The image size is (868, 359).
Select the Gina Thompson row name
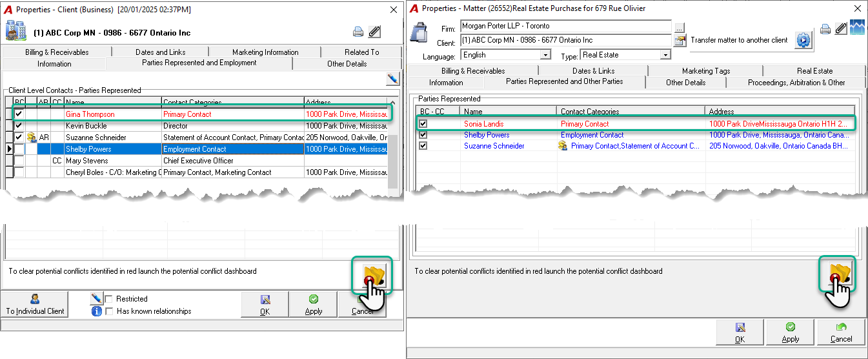(x=90, y=114)
